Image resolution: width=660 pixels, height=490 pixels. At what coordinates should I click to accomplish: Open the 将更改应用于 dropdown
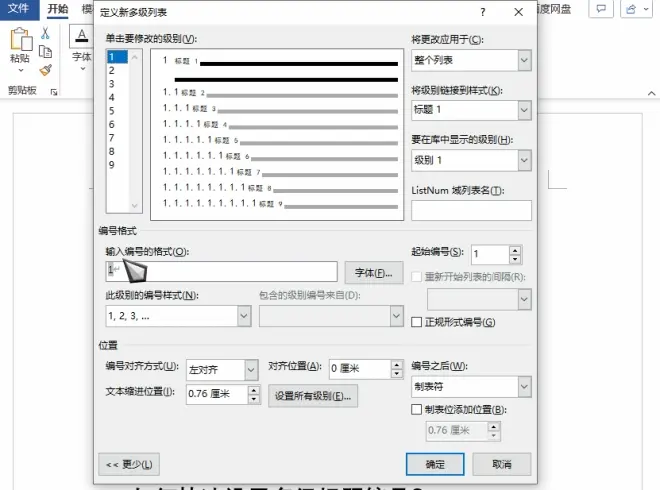pyautogui.click(x=524, y=60)
